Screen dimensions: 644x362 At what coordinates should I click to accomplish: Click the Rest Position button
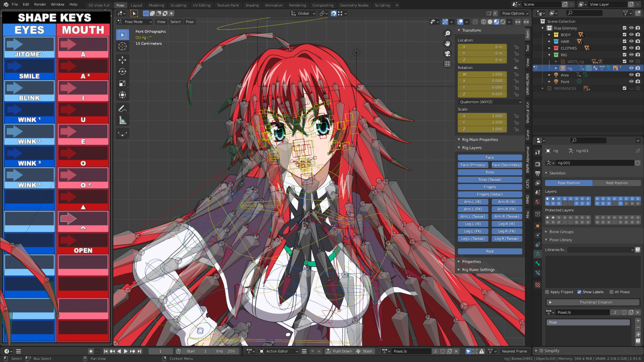616,183
